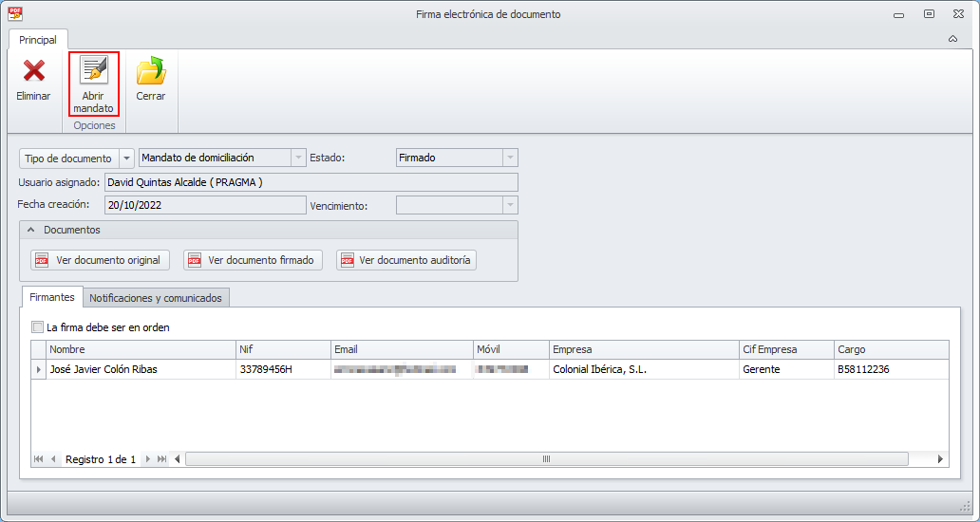This screenshot has height=522, width=980.
Task: Select the Principal ribbon tab
Action: (38, 40)
